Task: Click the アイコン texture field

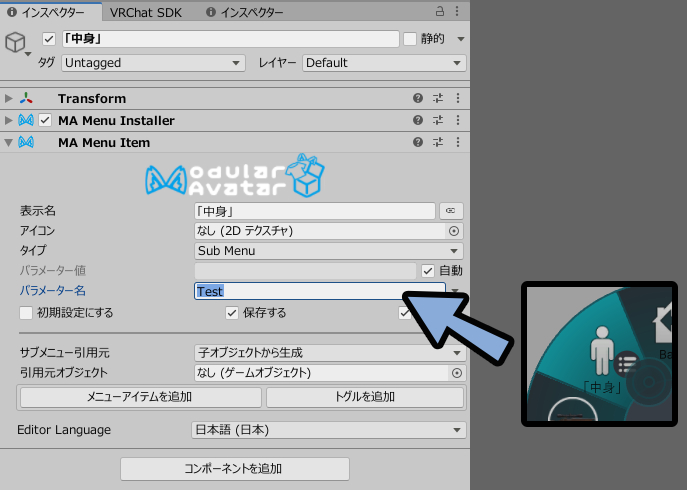Action: click(x=320, y=231)
